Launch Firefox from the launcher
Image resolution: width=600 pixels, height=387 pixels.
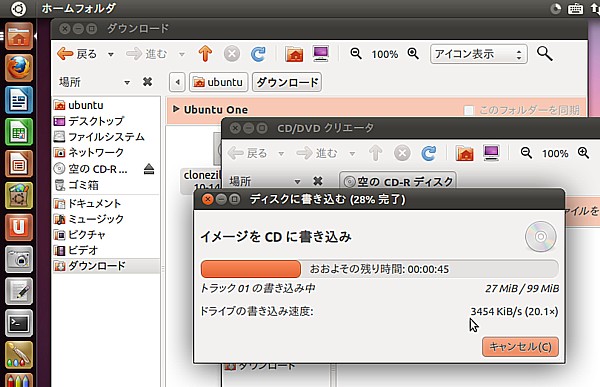[x=19, y=68]
